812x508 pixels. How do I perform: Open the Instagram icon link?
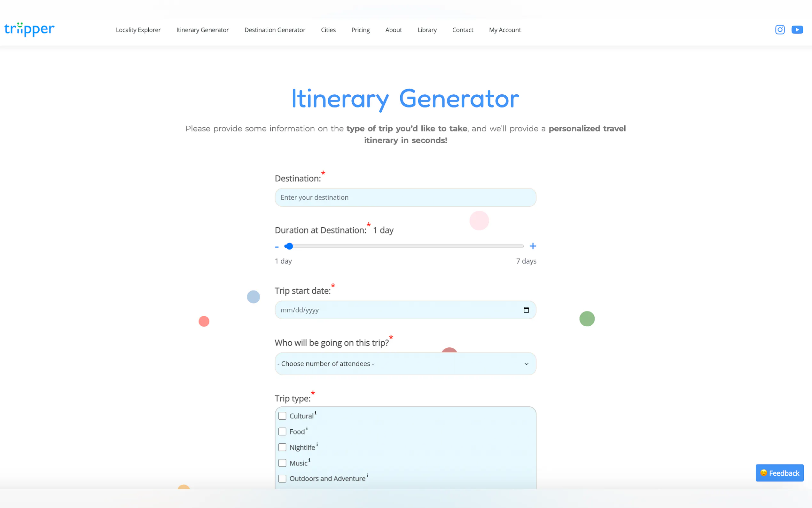point(779,29)
